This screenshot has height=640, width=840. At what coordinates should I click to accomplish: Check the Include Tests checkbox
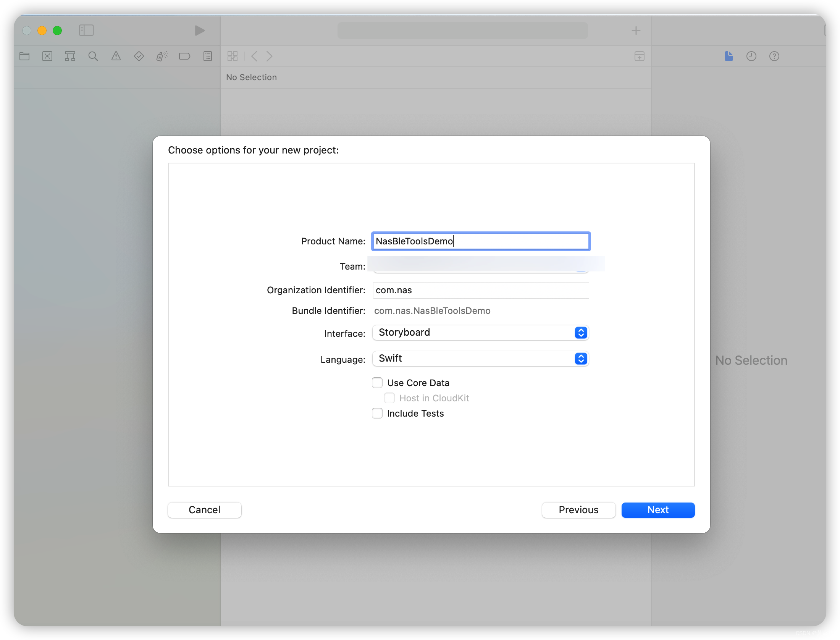coord(377,413)
